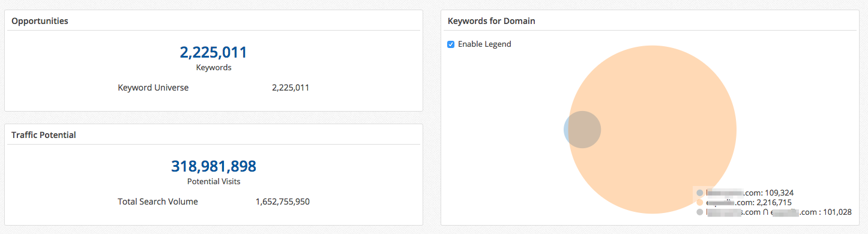The width and height of the screenshot is (868, 234).
Task: Select the Total Search Volume label
Action: coord(158,202)
